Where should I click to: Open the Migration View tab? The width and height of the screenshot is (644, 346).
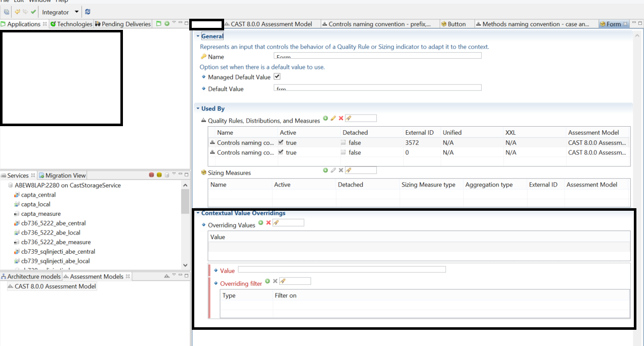coord(62,175)
